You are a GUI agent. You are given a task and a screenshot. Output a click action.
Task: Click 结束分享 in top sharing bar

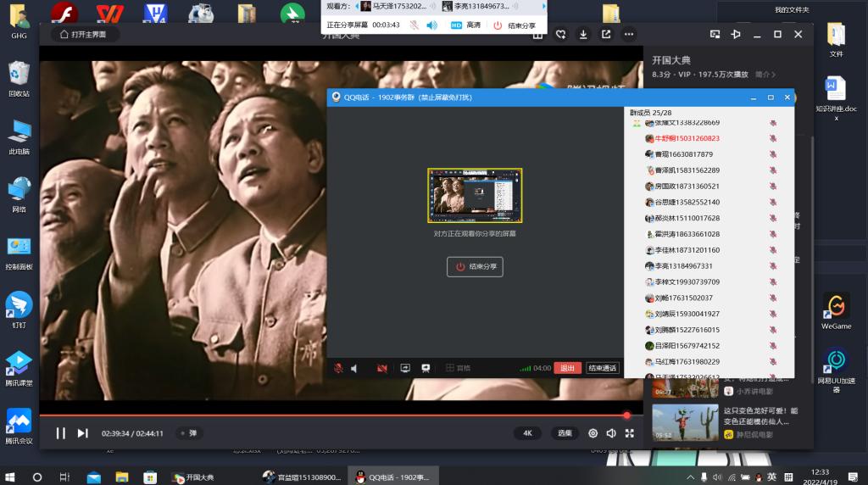point(515,25)
